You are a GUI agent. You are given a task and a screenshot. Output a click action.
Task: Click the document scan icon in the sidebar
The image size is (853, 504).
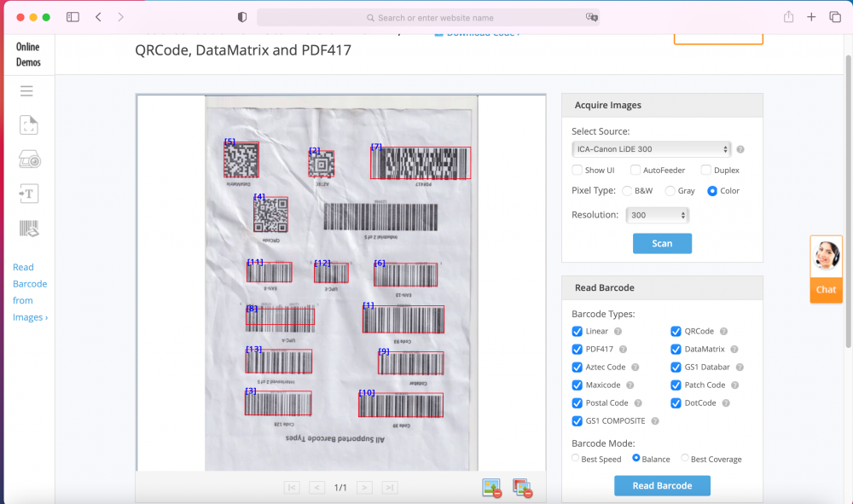click(x=29, y=125)
